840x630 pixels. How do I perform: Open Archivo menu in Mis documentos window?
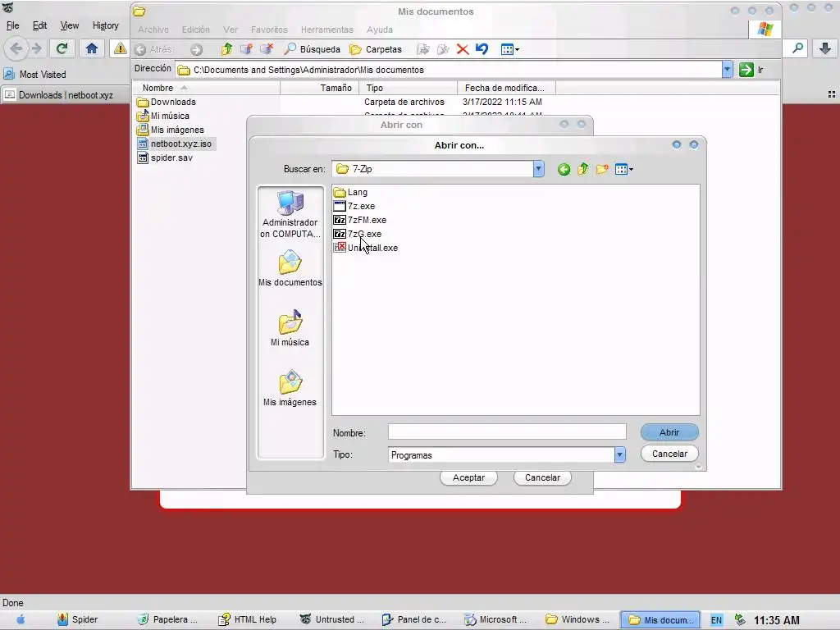[153, 30]
